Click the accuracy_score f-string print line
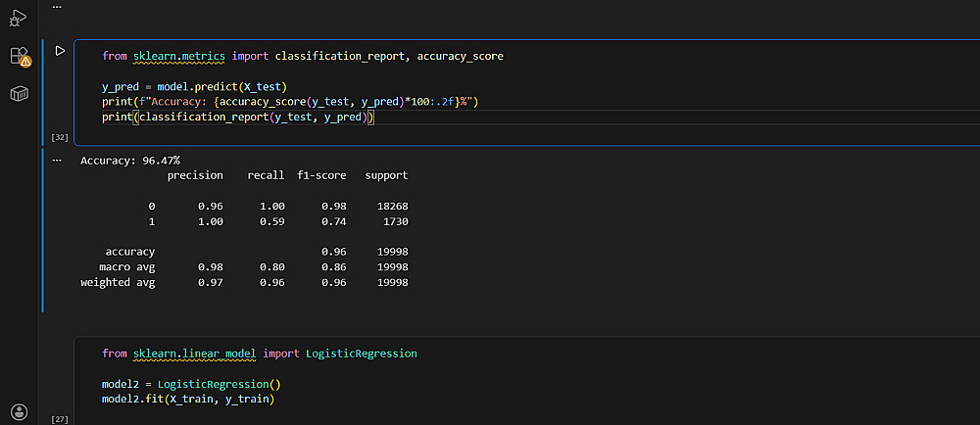The height and width of the screenshot is (425, 980). click(289, 102)
